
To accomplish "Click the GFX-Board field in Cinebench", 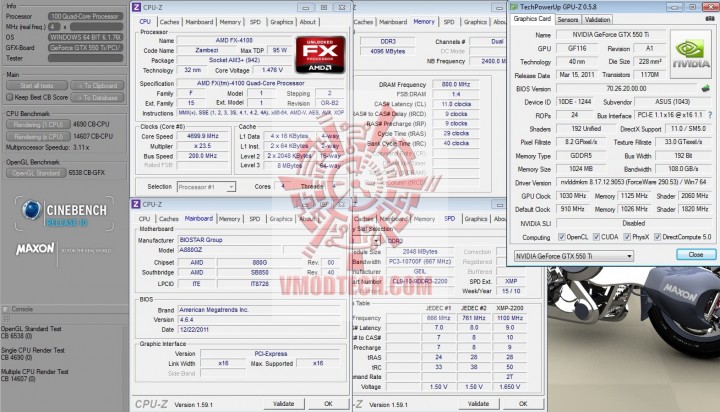I will (85, 48).
